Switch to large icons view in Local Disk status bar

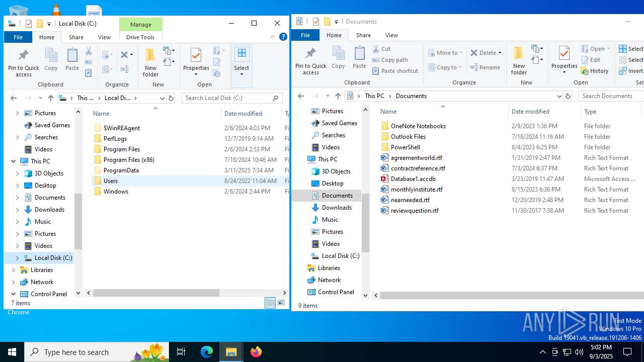(x=281, y=303)
